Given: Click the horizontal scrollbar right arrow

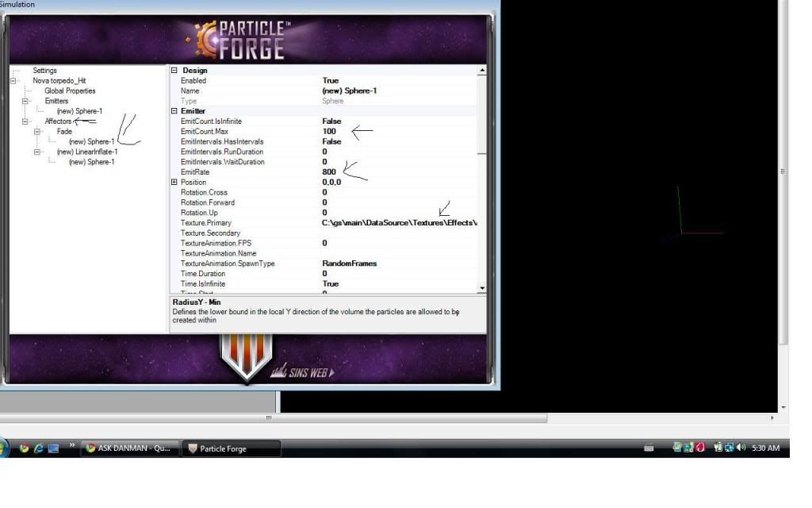Looking at the screenshot, I should [772, 418].
